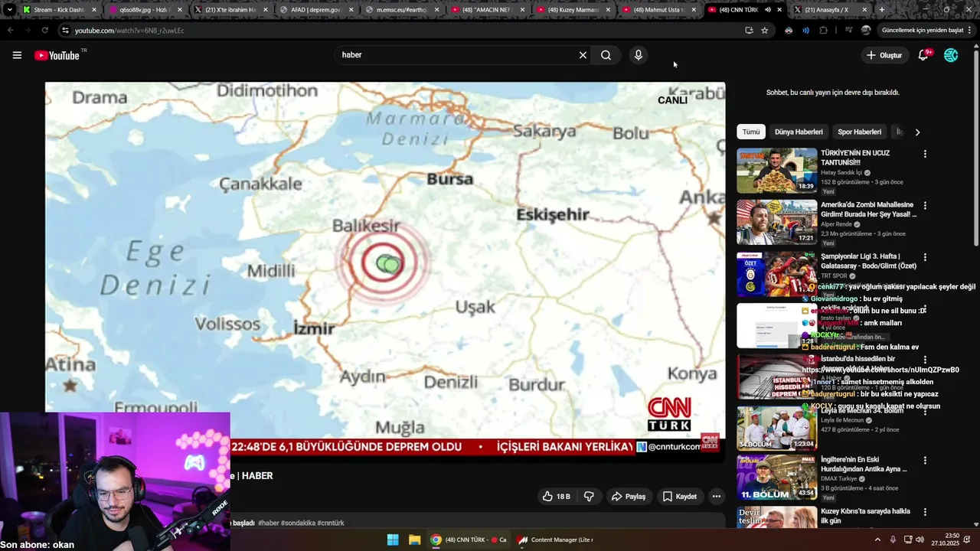Start voice search with microphone icon
Screen dimensions: 980x551
638,55
